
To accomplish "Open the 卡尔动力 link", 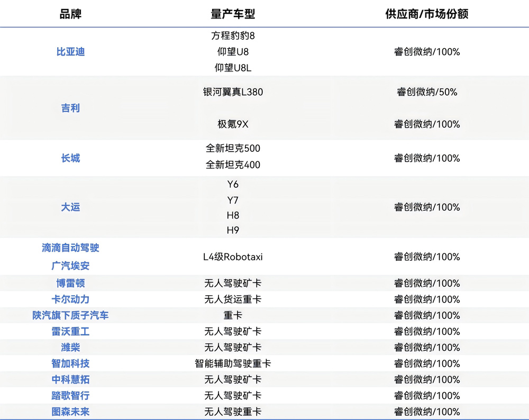I will click(70, 299).
